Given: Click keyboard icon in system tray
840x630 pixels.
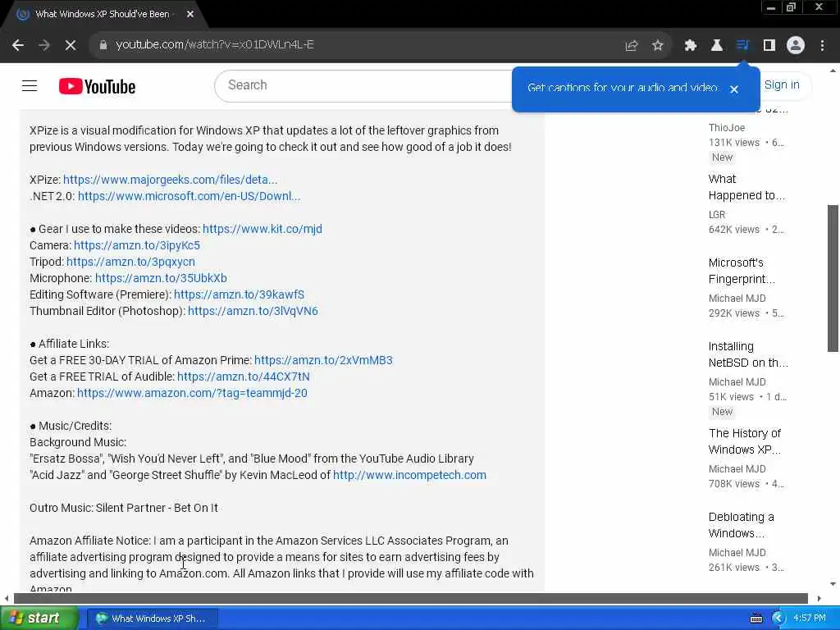Looking at the screenshot, I should tap(756, 619).
